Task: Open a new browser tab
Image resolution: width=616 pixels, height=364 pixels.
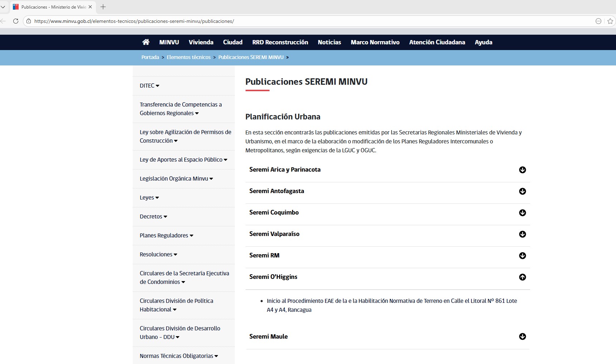Action: coord(103,7)
